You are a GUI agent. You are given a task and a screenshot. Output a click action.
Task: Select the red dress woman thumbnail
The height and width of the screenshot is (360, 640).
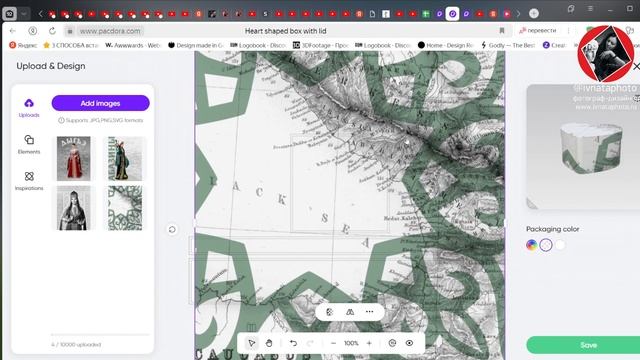(x=73, y=158)
